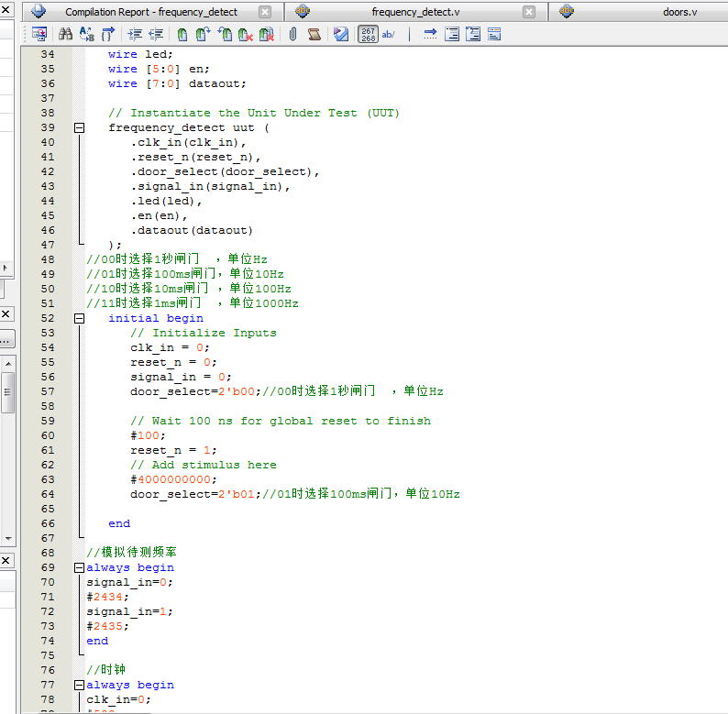This screenshot has height=714, width=728.
Task: Toggle line number display button
Action: 368,34
